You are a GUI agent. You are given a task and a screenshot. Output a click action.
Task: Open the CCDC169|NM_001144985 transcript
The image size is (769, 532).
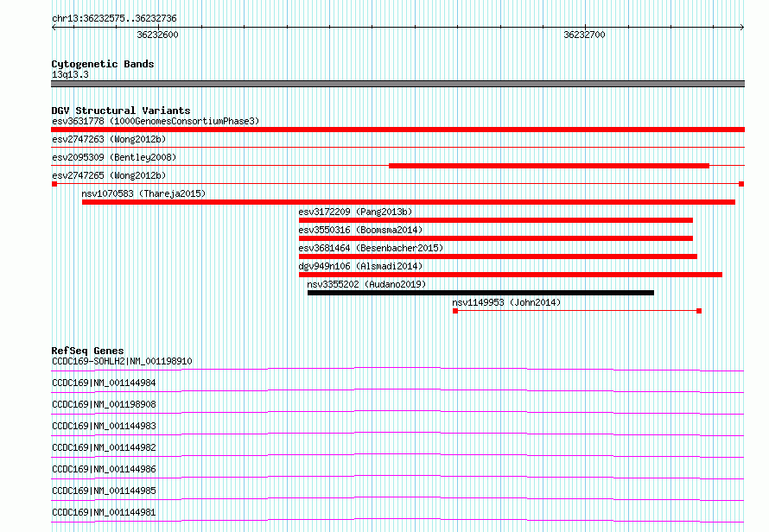(104, 491)
